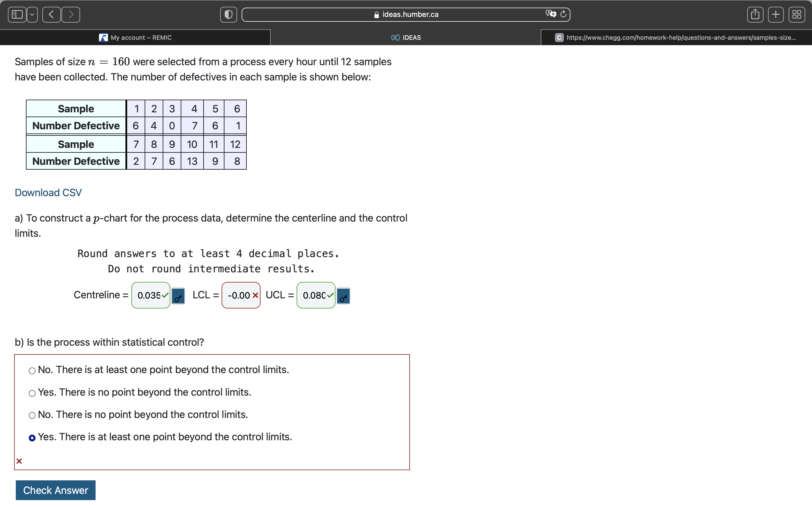The height and width of the screenshot is (508, 812).
Task: Show the tab overview grid
Action: click(x=796, y=14)
